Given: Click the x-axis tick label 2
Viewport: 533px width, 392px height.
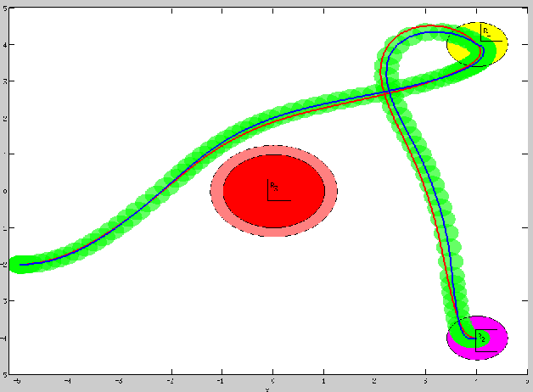Looking at the screenshot, I should 374,382.
